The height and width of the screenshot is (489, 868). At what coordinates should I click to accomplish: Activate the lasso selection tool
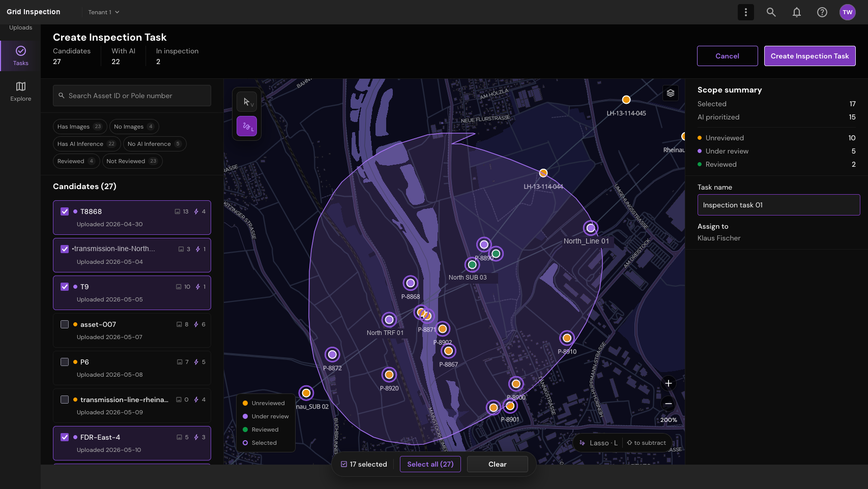tap(247, 126)
